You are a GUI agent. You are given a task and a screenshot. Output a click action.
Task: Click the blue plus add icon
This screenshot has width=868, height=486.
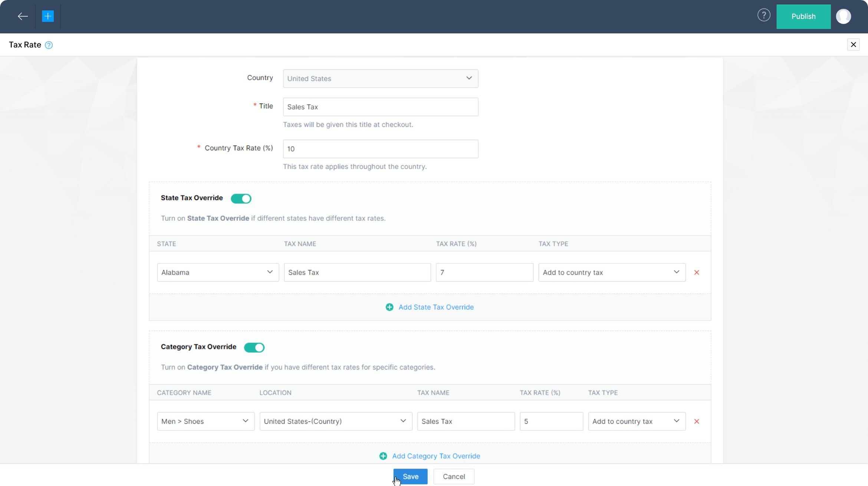48,16
